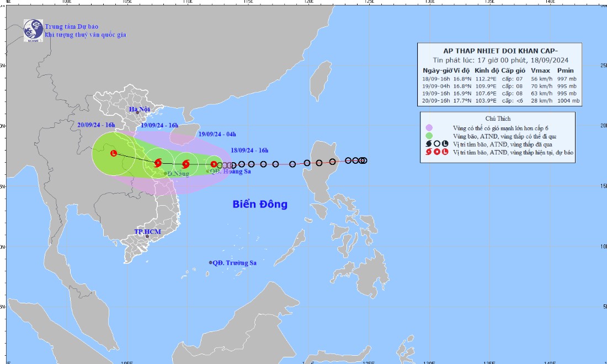Click the green storm-path legend circle
Image resolution: width=607 pixels, height=364 pixels.
pyautogui.click(x=429, y=136)
